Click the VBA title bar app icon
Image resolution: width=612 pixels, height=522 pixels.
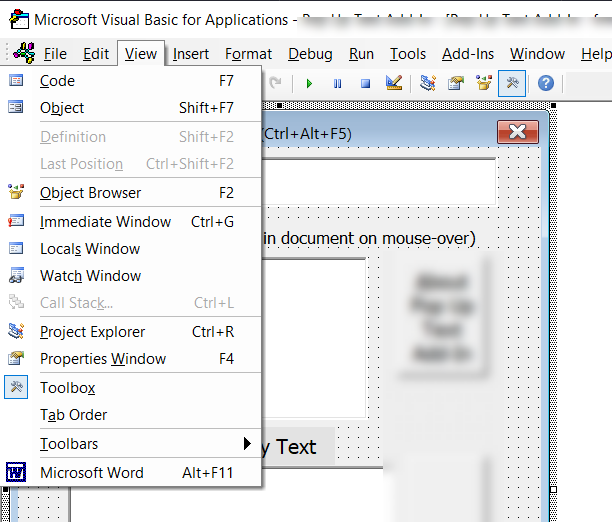(19, 19)
